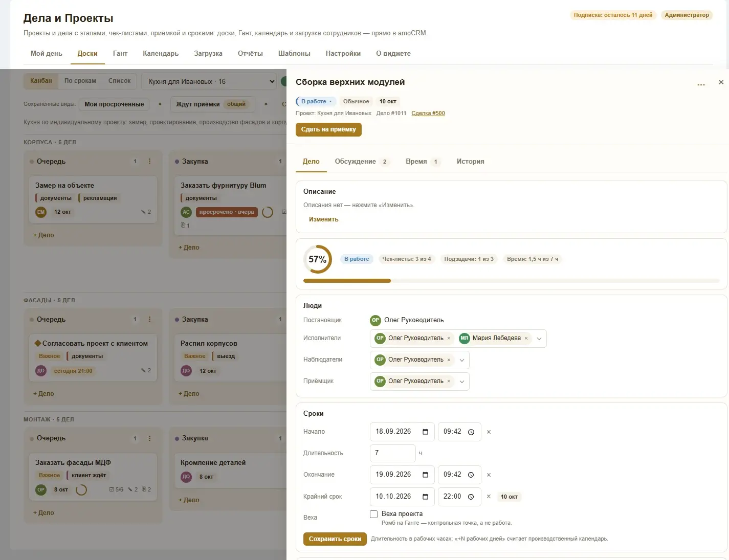Click Изменить to edit the description
729x560 pixels.
(324, 219)
